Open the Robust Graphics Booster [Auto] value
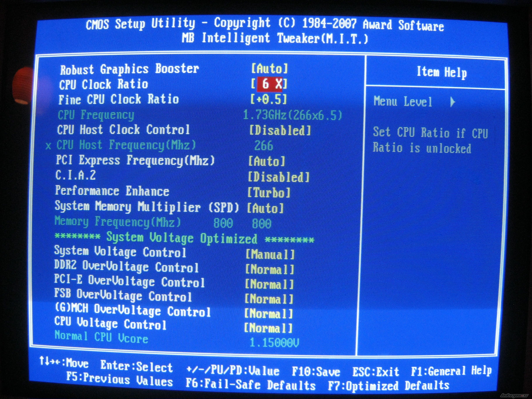This screenshot has width=532, height=399. [x=270, y=69]
